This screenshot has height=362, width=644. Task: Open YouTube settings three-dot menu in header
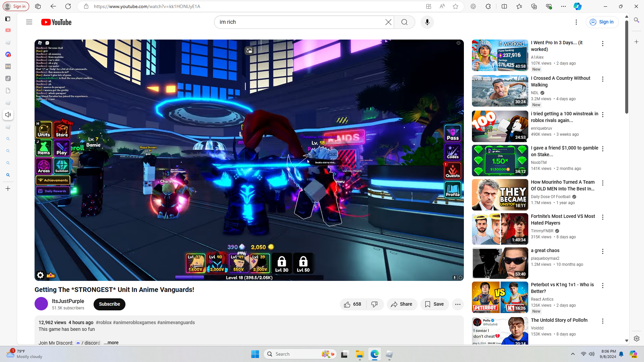576,22
